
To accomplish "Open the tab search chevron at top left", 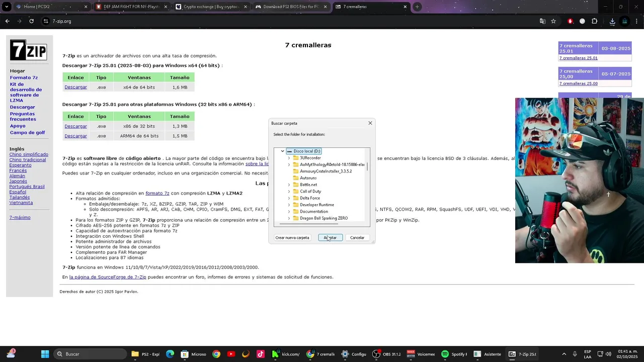I will (x=7, y=7).
